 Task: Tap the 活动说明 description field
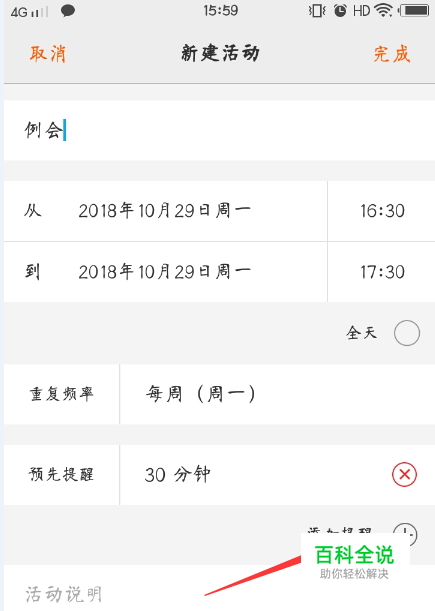click(219, 588)
